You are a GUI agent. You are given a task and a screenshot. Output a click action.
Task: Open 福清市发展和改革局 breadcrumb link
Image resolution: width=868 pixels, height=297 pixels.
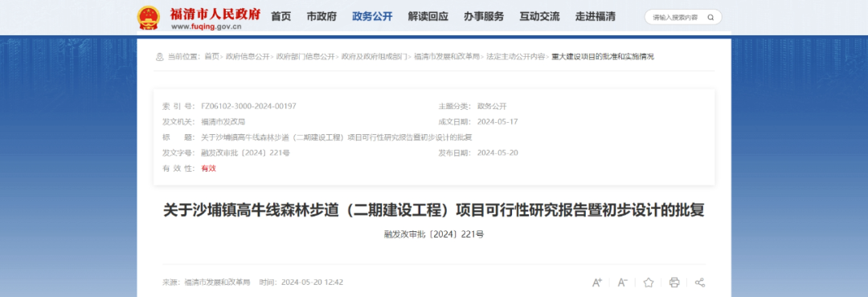[447, 56]
